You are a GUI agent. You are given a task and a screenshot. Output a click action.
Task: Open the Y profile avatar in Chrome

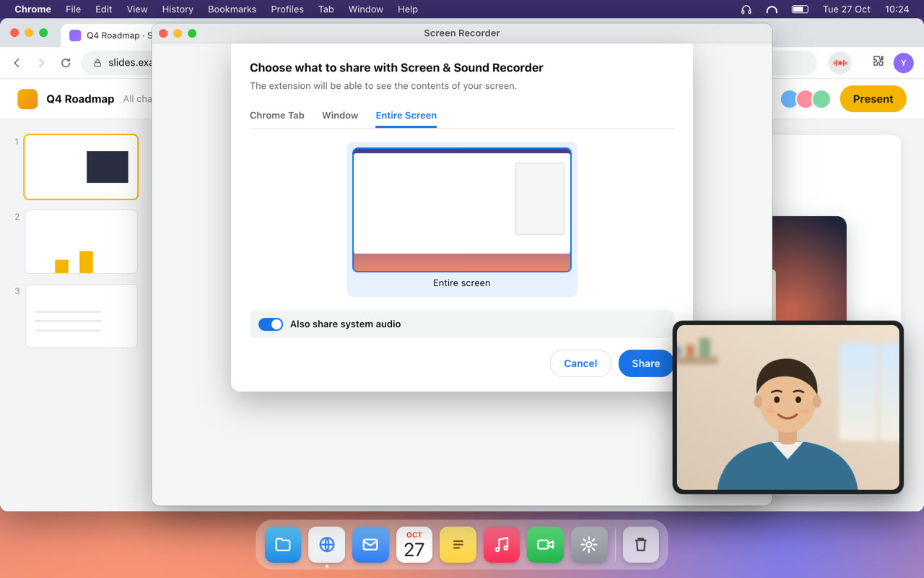pos(903,63)
